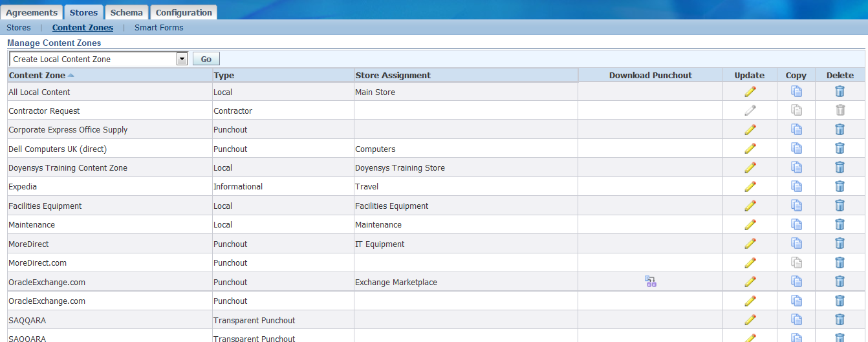Delete Corporate Express Office Supply zone
Viewport: 868px width, 342px height.
840,129
